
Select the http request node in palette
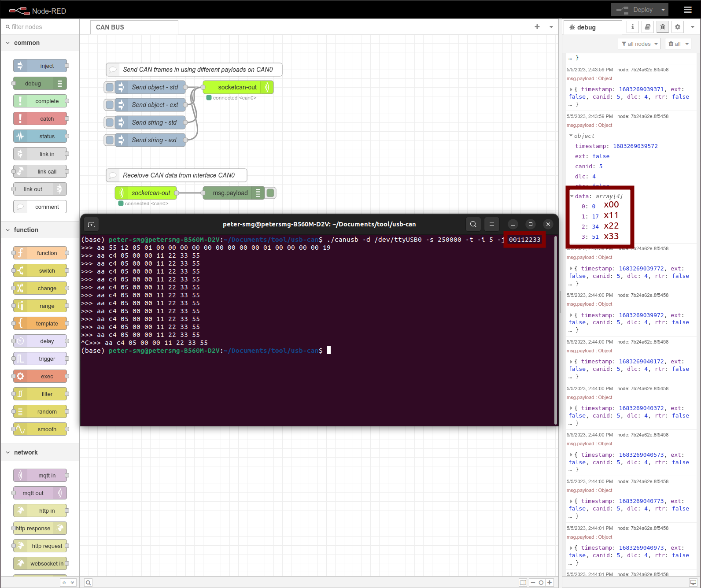[40, 546]
